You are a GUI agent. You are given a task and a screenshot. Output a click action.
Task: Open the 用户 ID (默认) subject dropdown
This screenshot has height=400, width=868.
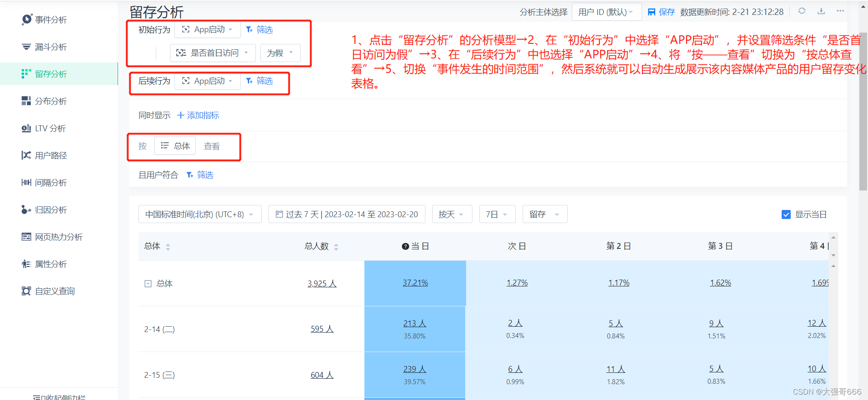tap(606, 12)
